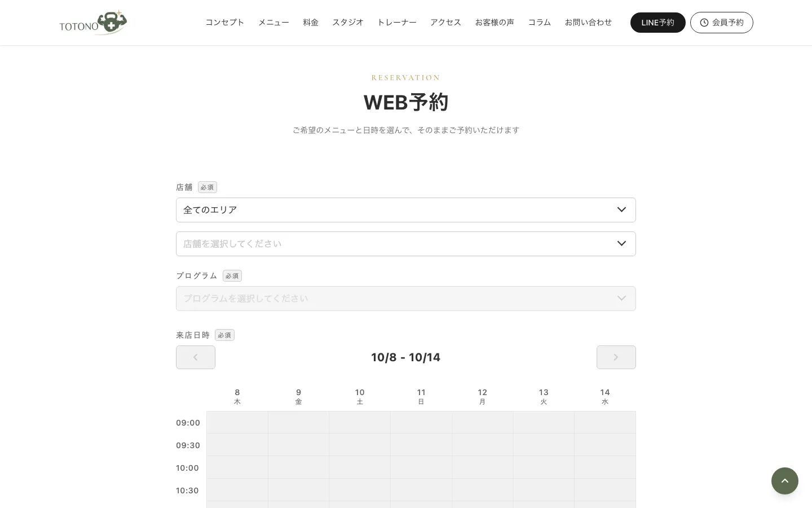
Task: Click the 10/8 - 10/14 date range text
Action: coord(406,357)
